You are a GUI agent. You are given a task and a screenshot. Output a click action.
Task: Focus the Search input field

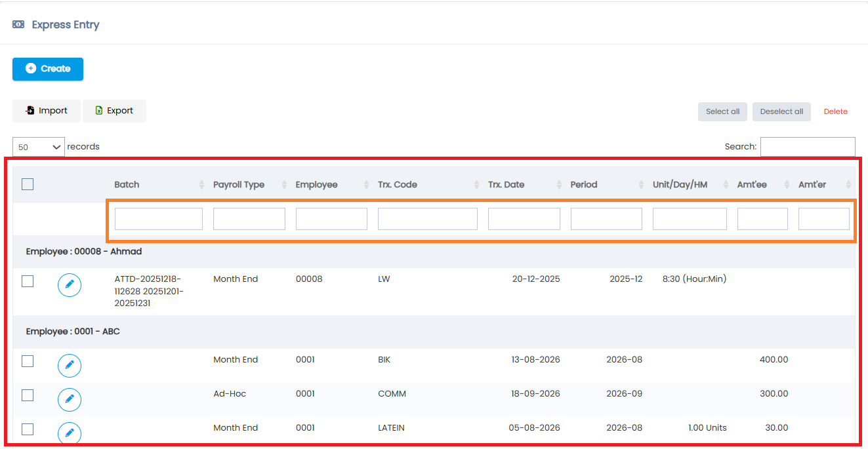(x=808, y=147)
